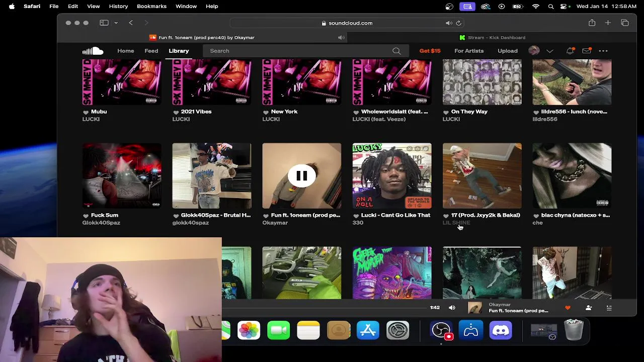Mute the tab audio in address bar
The width and height of the screenshot is (644, 362).
[x=448, y=23]
